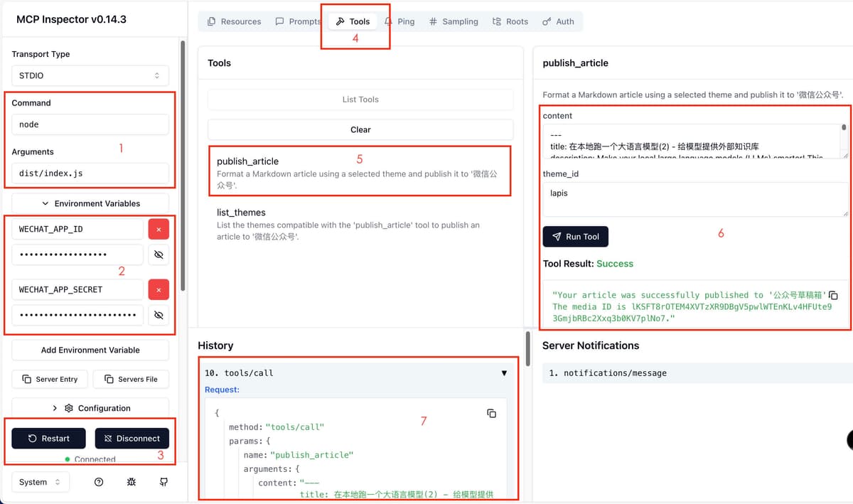
Task: Select the publish_article tool
Action: point(360,172)
